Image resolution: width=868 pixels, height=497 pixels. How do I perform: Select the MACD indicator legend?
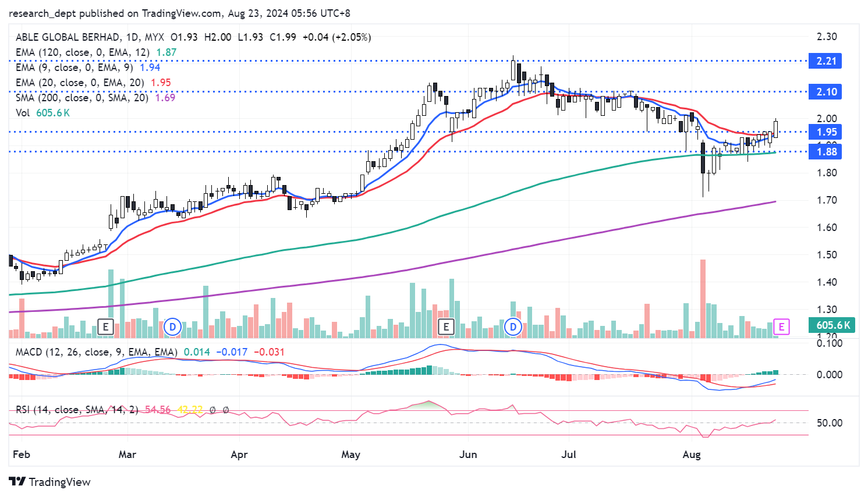click(x=96, y=352)
